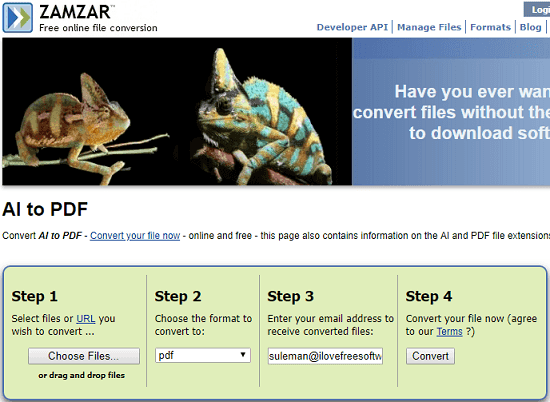
Task: Open the Formats menu item
Action: [x=490, y=27]
